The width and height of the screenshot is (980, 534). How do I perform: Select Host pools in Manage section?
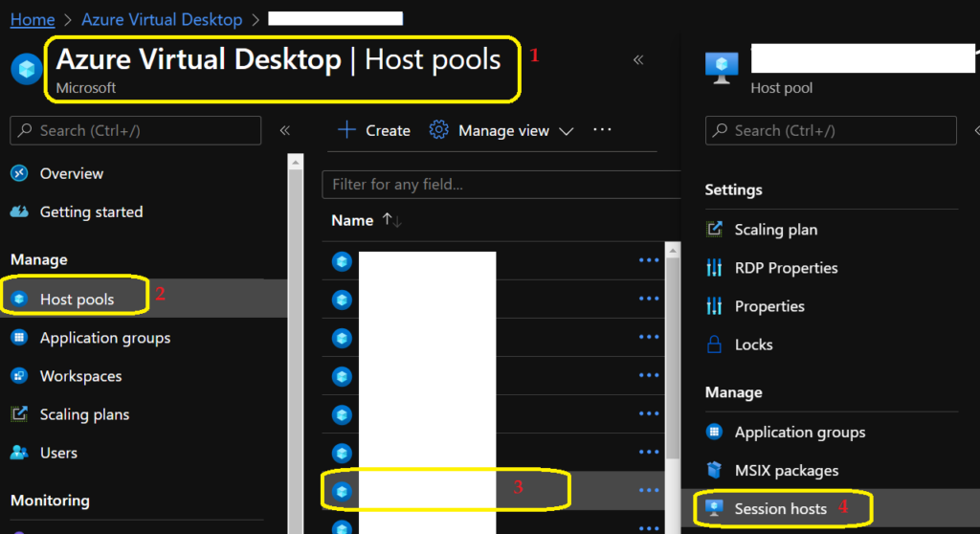pos(77,299)
